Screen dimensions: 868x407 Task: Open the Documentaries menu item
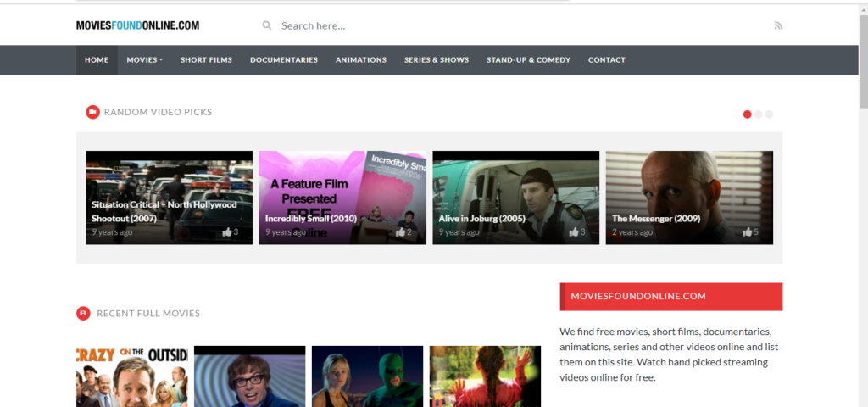(284, 60)
